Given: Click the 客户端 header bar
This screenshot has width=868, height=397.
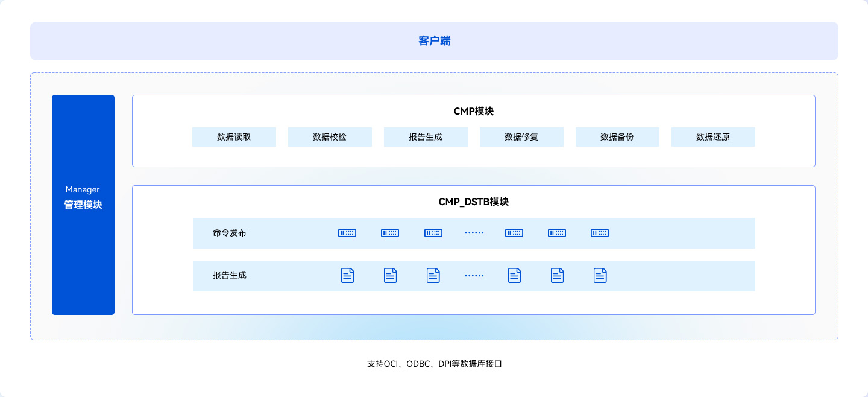Looking at the screenshot, I should pos(434,40).
